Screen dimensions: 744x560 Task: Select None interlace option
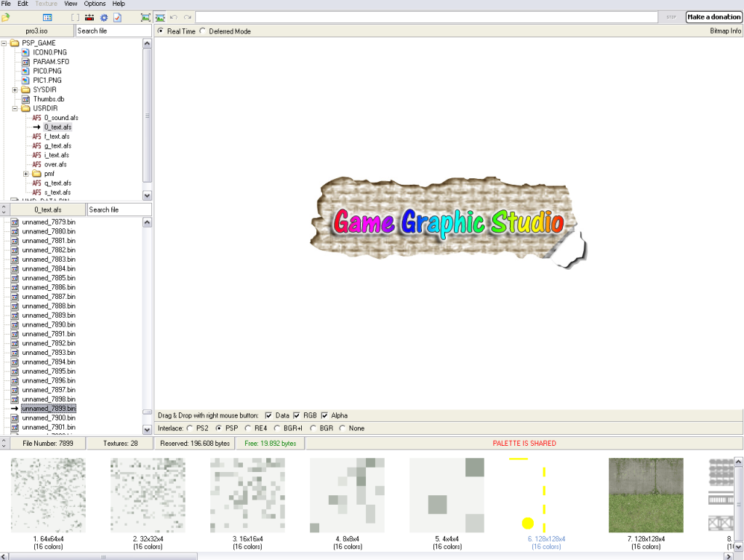click(x=342, y=428)
